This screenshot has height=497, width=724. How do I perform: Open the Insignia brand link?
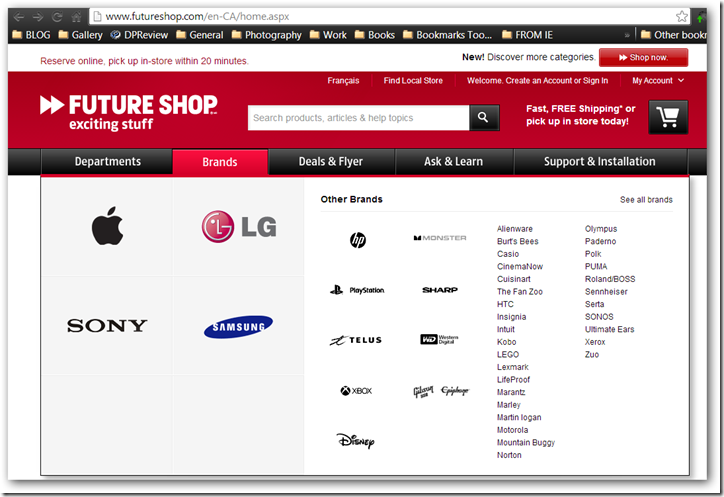point(511,317)
